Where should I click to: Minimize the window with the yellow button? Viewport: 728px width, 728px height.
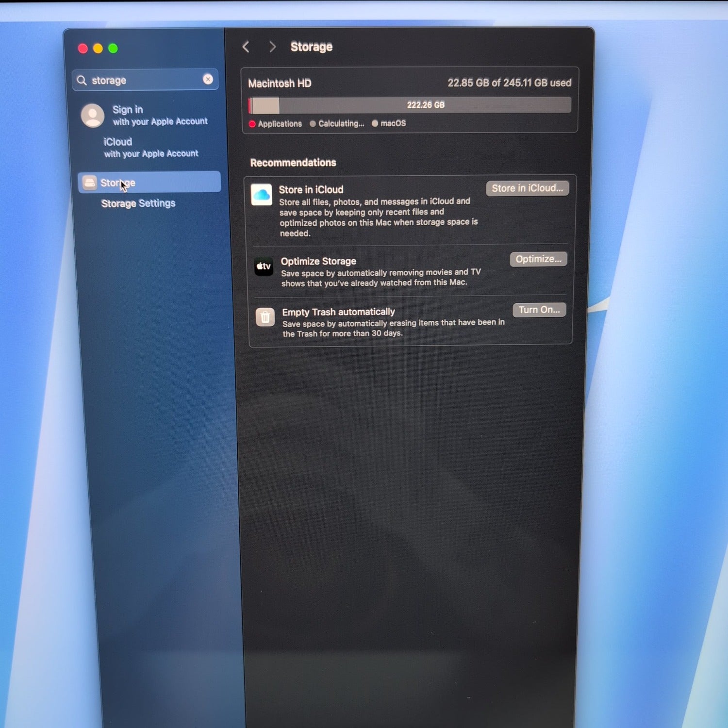pos(98,49)
